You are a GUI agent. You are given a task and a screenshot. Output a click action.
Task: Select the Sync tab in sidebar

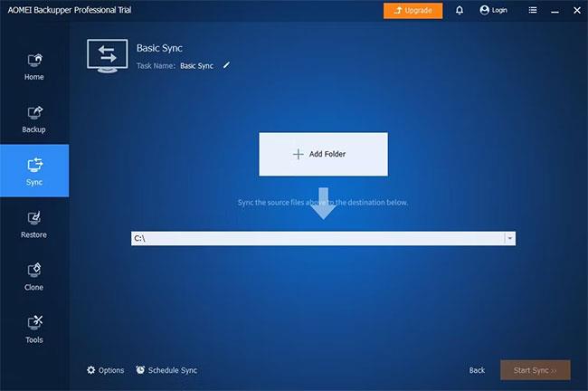[x=34, y=171]
